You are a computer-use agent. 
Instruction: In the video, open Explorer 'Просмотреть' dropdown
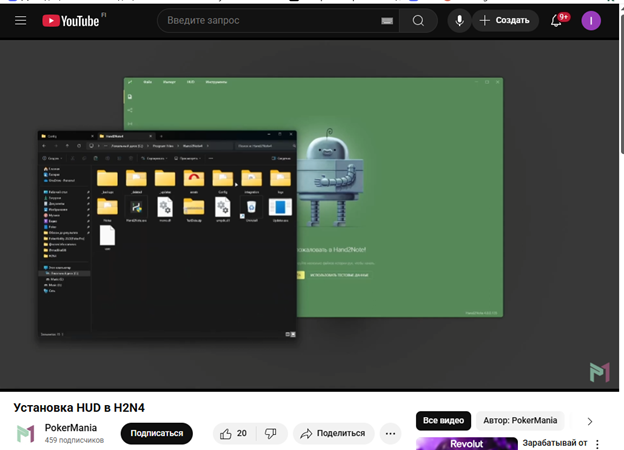coord(187,158)
